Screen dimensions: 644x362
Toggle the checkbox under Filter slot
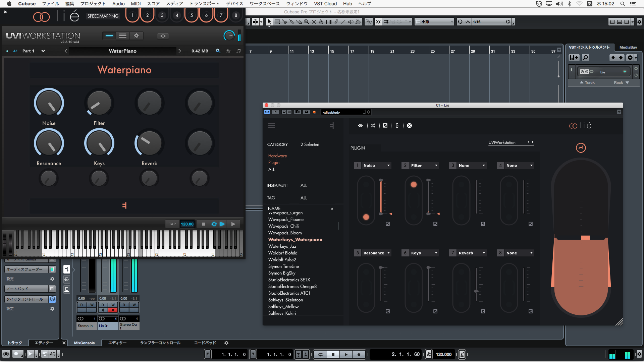(435, 224)
